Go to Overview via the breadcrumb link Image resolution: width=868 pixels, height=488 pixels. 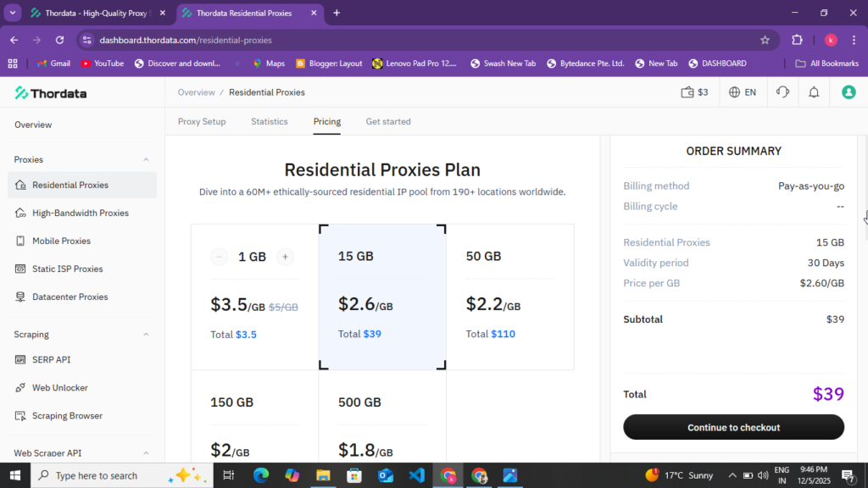click(x=197, y=91)
